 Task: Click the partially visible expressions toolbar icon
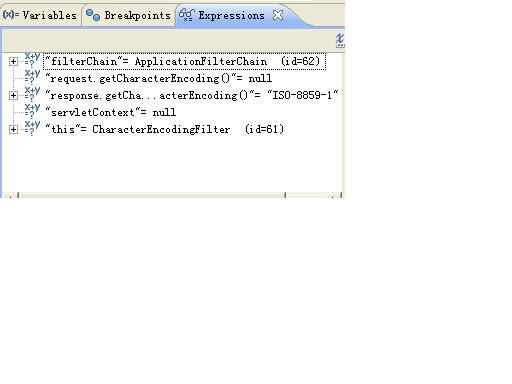coord(340,40)
